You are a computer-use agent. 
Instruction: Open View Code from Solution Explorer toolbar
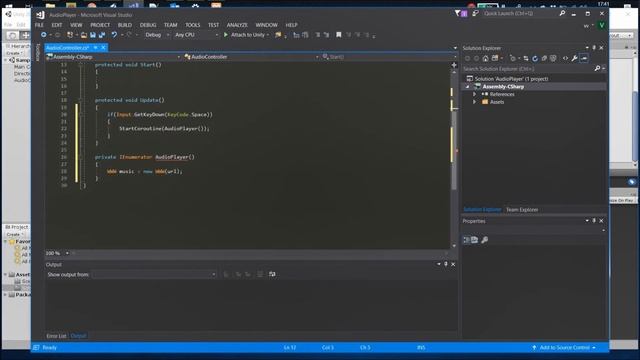coord(565,58)
